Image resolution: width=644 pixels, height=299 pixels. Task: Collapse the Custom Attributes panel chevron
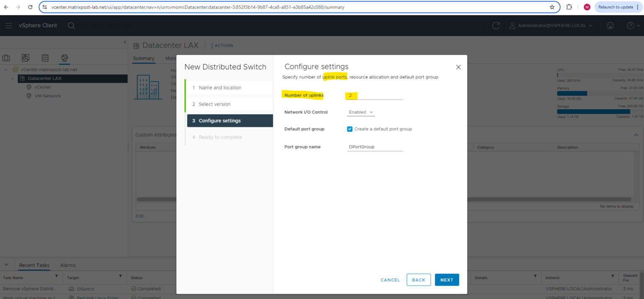[x=636, y=135]
